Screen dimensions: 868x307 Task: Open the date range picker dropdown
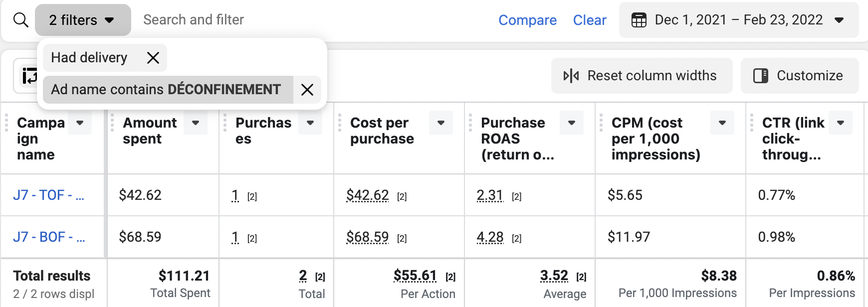[839, 20]
